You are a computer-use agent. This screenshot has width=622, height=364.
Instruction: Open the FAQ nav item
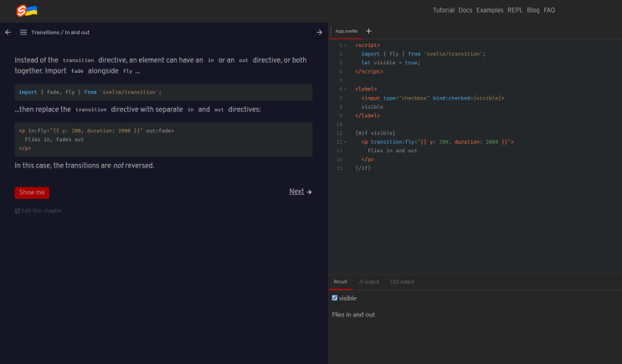pos(549,10)
